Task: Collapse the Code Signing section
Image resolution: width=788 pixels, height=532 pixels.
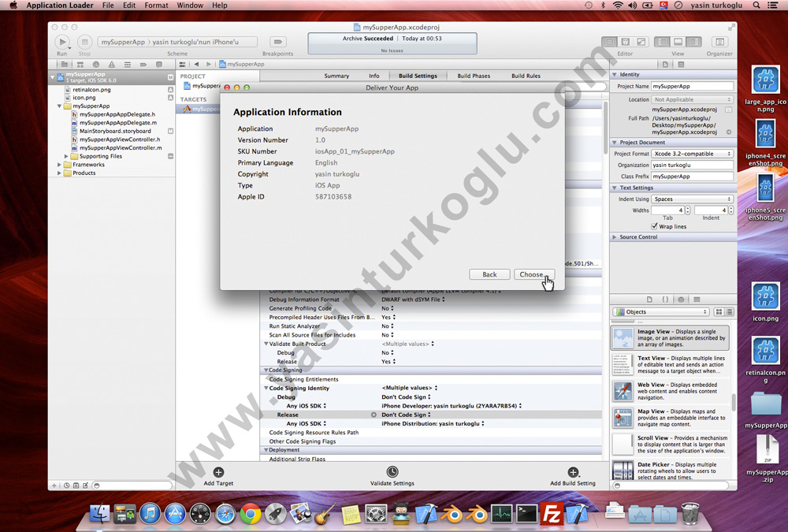Action: pyautogui.click(x=266, y=370)
